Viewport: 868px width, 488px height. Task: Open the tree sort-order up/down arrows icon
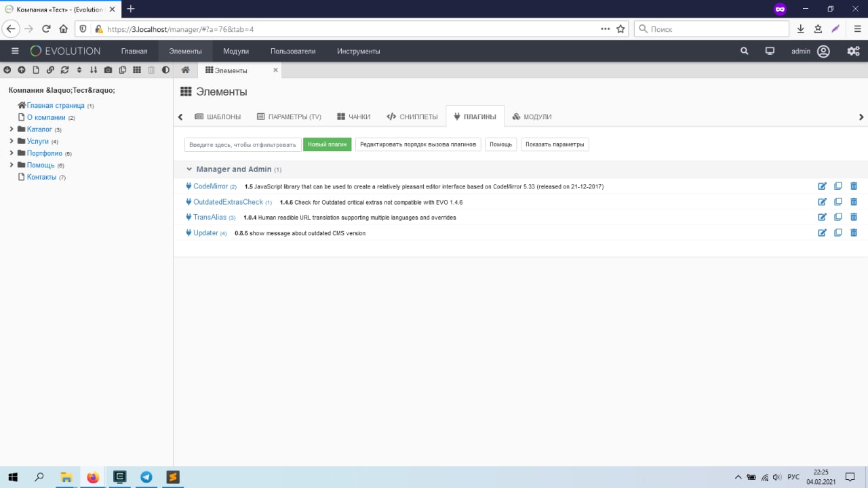pyautogui.click(x=79, y=70)
